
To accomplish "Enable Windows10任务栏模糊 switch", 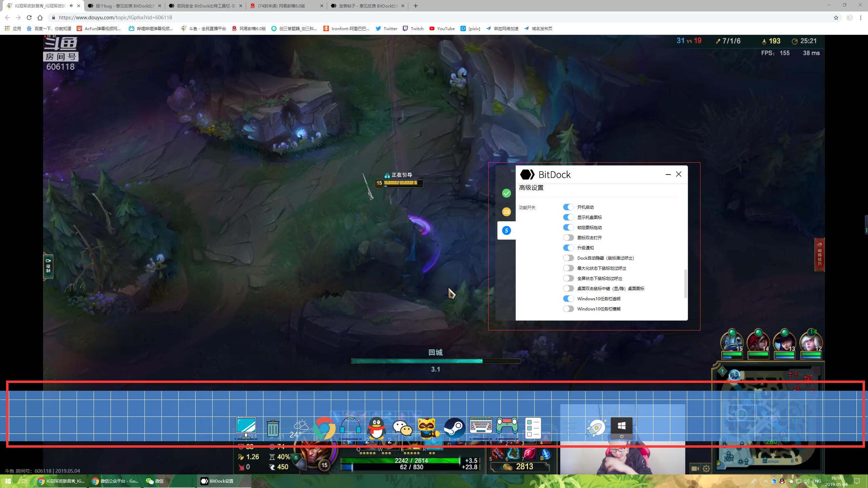I will tap(568, 309).
